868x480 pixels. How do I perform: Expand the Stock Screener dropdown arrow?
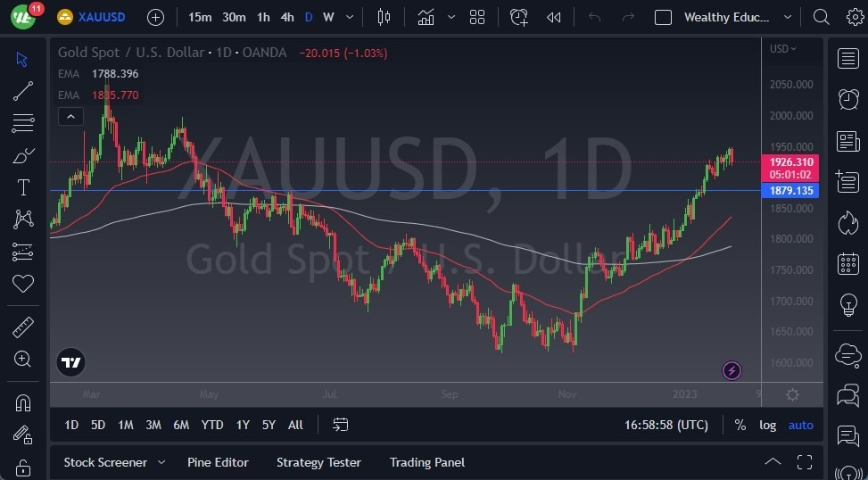coord(161,462)
